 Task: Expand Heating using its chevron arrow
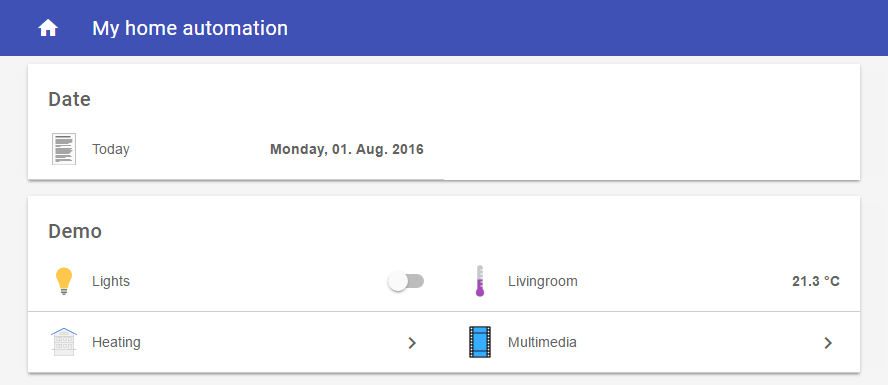click(412, 343)
